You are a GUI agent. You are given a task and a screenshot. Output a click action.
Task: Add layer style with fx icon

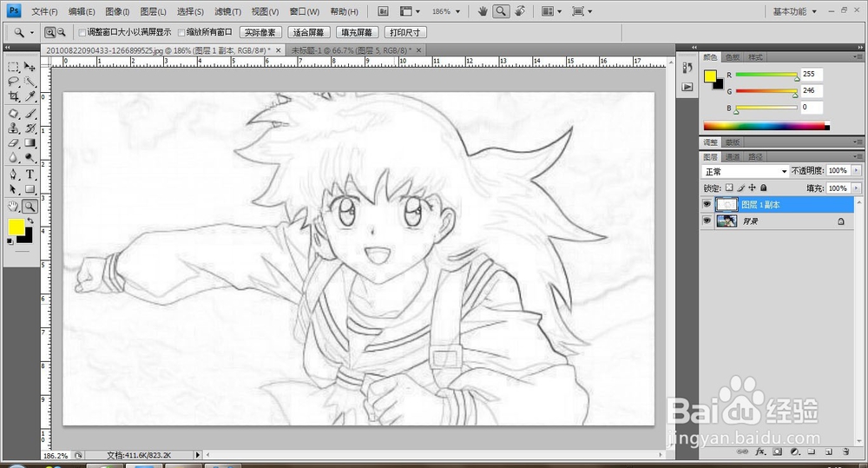point(760,452)
